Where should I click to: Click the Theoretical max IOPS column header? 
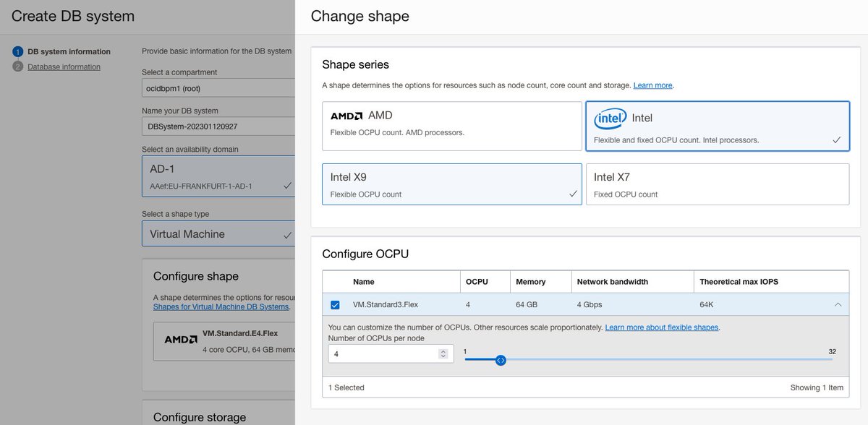(x=739, y=282)
